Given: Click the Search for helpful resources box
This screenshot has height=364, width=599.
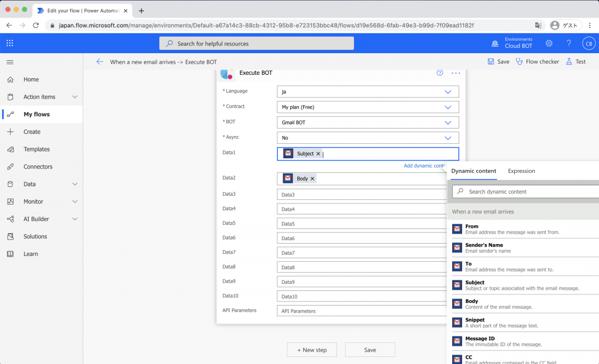Looking at the screenshot, I should [256, 43].
